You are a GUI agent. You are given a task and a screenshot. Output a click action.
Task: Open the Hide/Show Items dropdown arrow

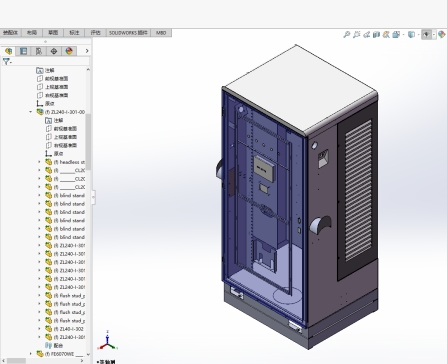434,35
